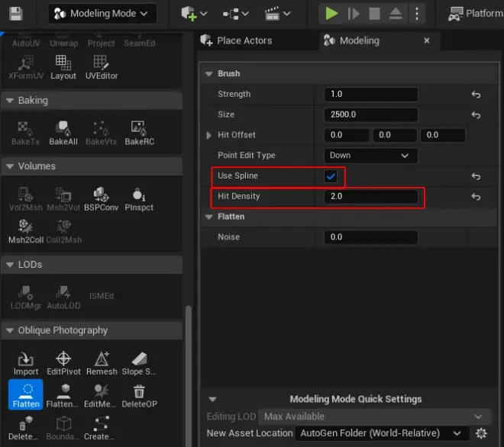Select the Vol2Msh tool
The image size is (504, 447).
click(x=25, y=199)
